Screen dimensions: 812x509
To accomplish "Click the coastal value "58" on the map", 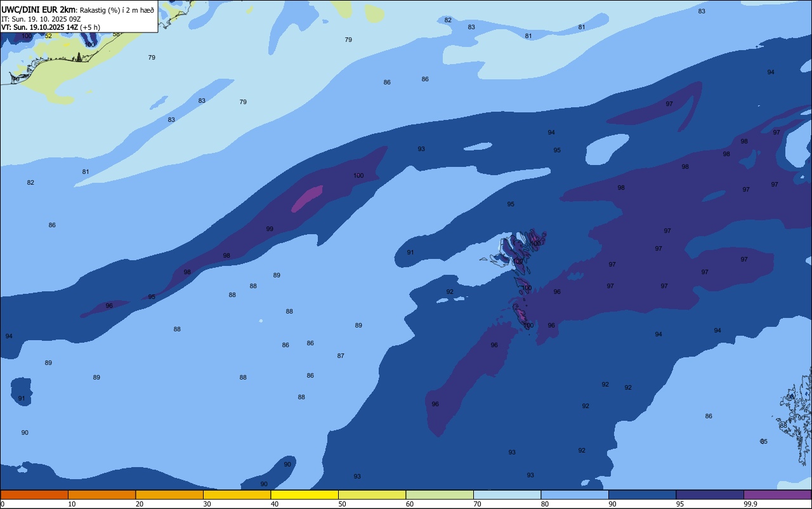I will (116, 34).
